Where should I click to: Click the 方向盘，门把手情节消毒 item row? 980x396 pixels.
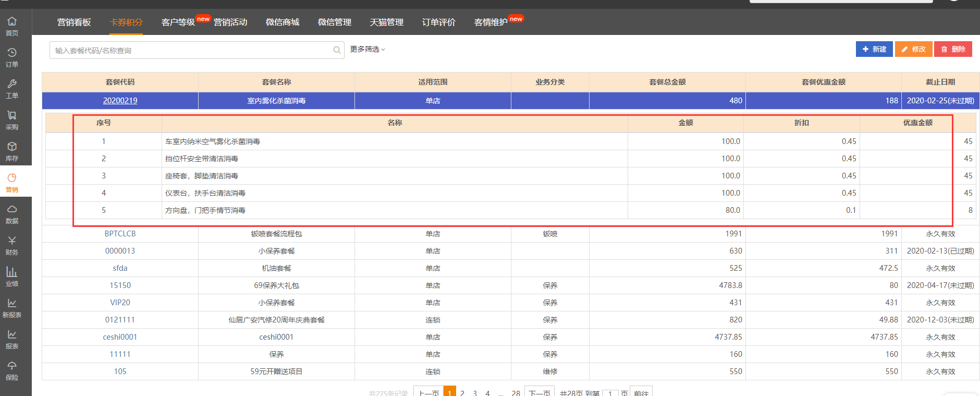511,210
